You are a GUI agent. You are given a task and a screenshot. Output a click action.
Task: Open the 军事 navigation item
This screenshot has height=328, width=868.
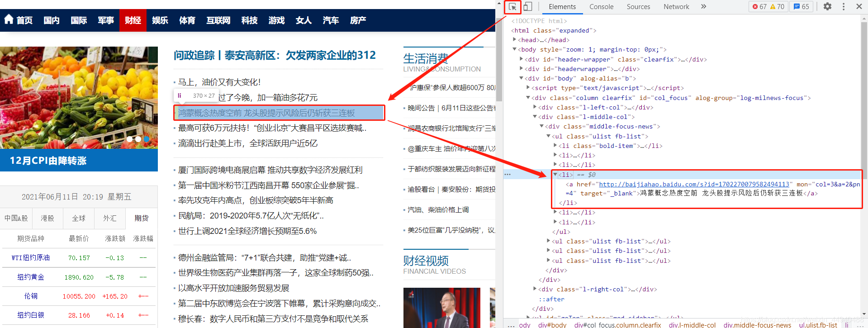click(106, 20)
